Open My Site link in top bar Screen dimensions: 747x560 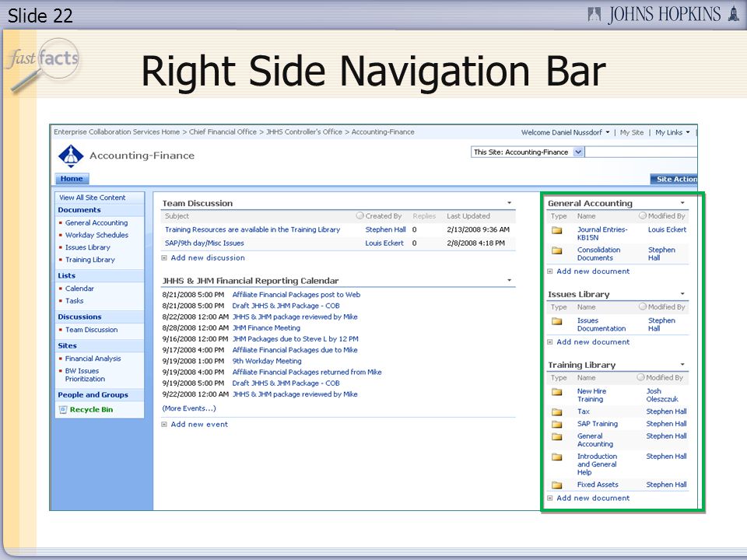[632, 132]
